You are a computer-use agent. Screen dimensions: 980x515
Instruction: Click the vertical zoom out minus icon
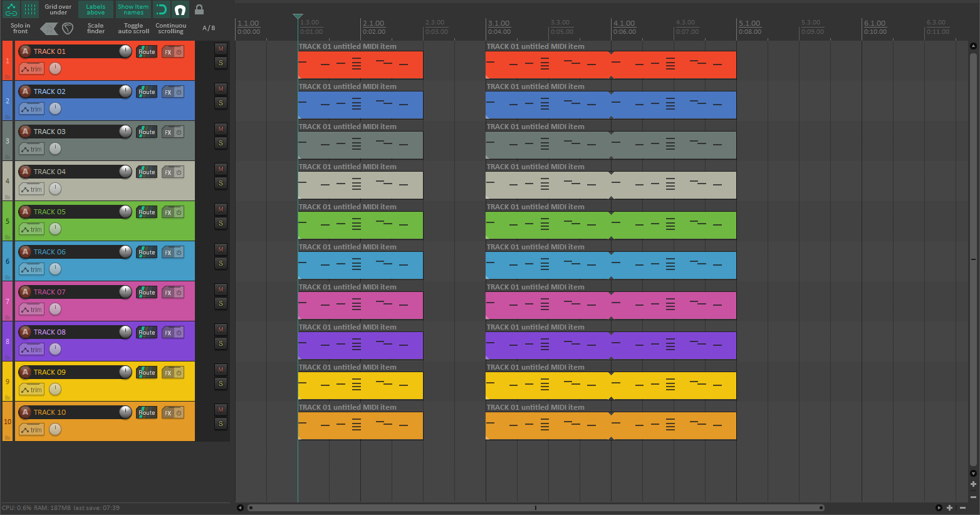point(973,497)
